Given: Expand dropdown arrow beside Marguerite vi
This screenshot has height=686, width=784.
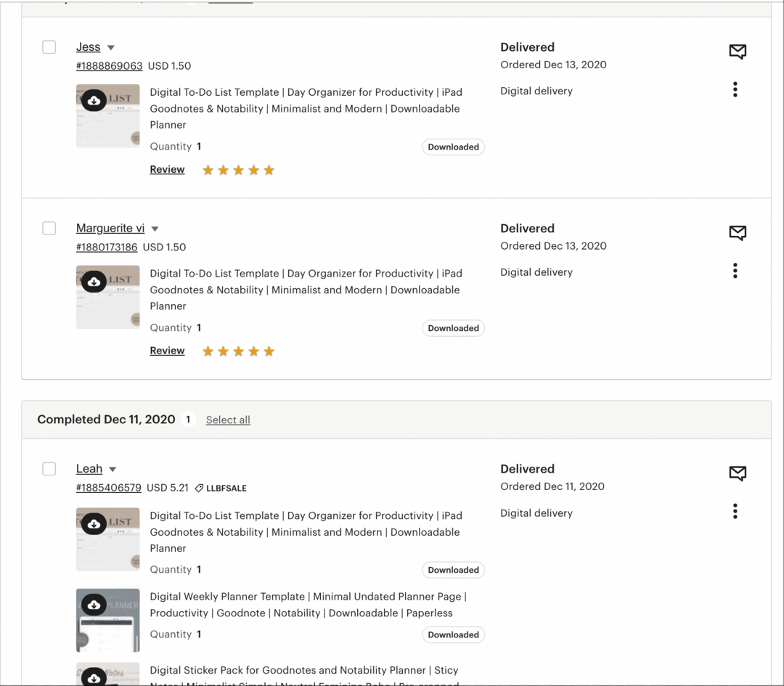Looking at the screenshot, I should (x=155, y=229).
